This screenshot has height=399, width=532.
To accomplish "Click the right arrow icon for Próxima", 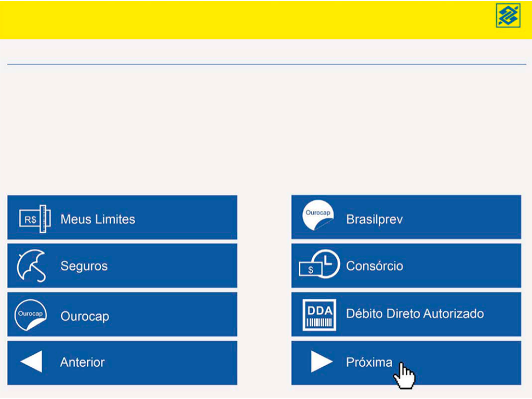I will click(322, 362).
